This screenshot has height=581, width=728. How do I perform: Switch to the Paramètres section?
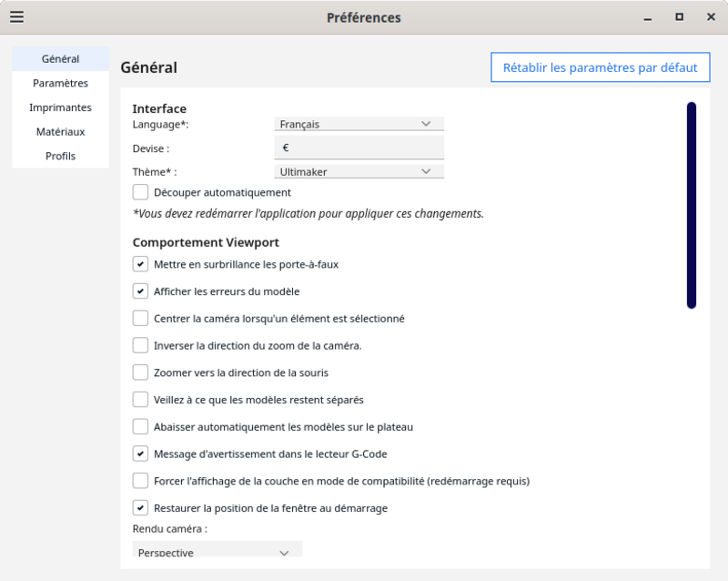(x=60, y=83)
